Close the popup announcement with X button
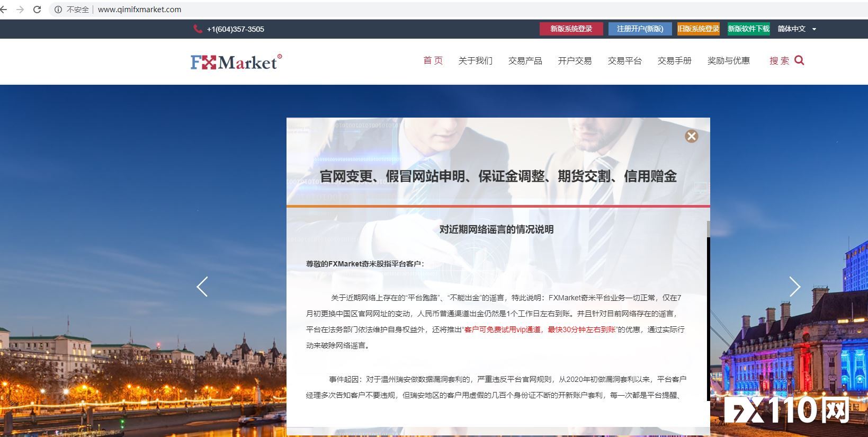The width and height of the screenshot is (868, 437). pyautogui.click(x=691, y=136)
